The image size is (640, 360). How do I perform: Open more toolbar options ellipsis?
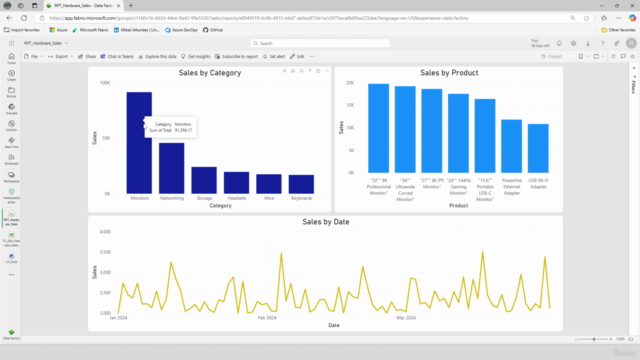coord(312,56)
